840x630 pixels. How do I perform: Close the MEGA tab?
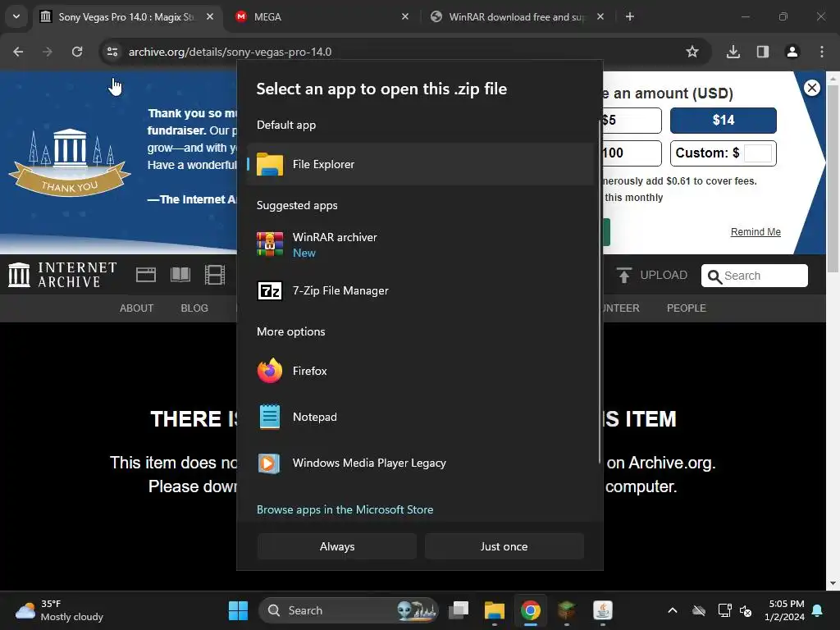[405, 17]
